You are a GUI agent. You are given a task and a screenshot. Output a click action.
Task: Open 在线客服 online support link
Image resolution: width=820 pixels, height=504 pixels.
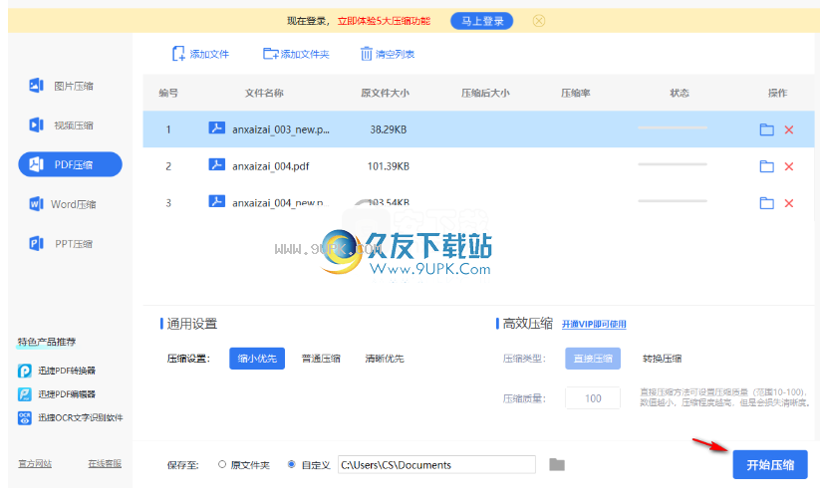click(105, 464)
